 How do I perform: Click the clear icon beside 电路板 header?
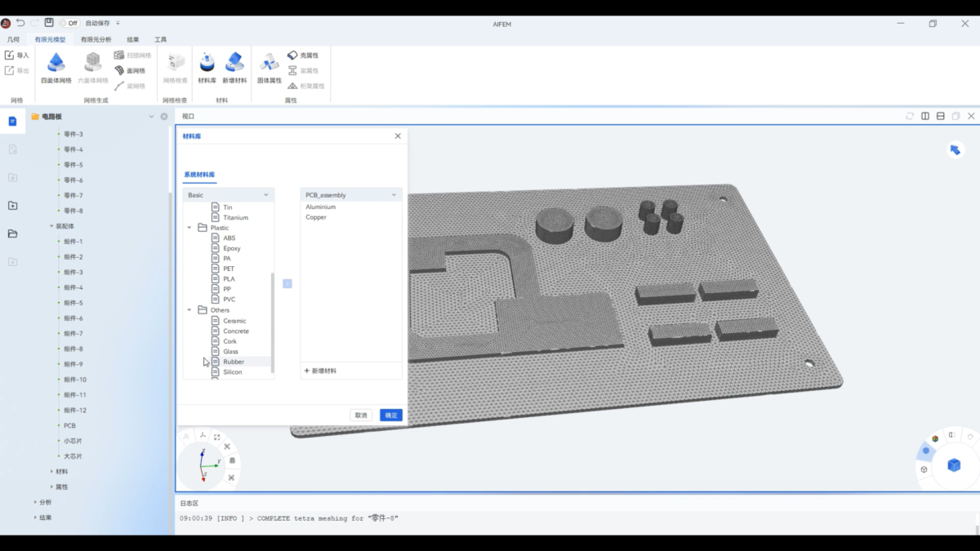164,117
